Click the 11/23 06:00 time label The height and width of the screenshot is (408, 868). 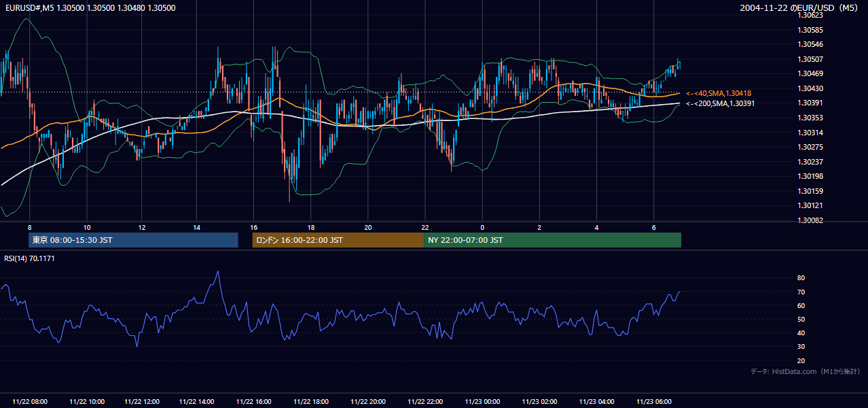point(653,402)
